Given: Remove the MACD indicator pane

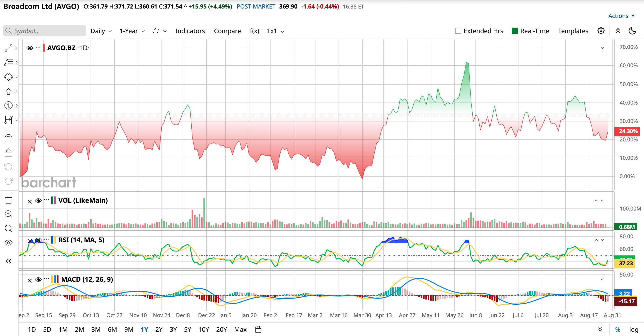Looking at the screenshot, I should pos(30,280).
